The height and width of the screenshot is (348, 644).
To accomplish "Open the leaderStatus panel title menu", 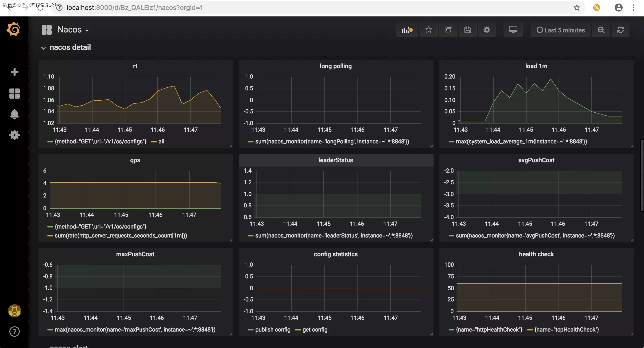I will coord(335,160).
